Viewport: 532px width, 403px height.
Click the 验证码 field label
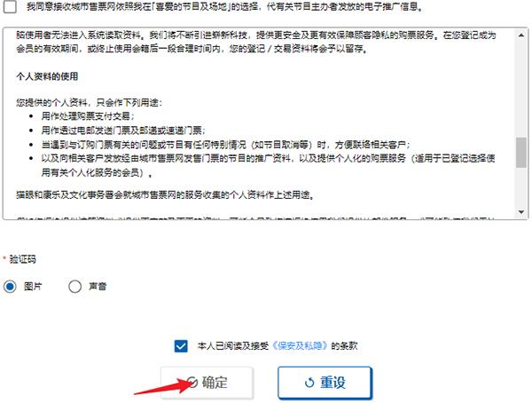click(22, 259)
